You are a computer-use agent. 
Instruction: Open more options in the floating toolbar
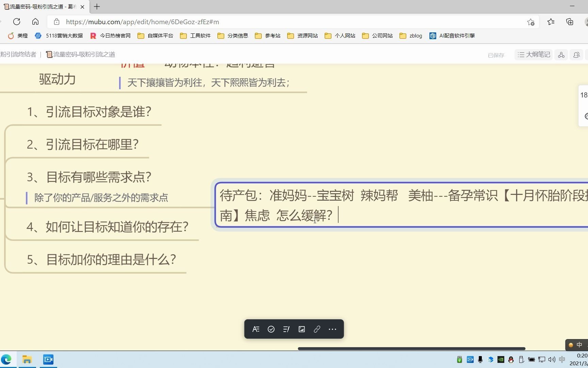[x=332, y=329]
